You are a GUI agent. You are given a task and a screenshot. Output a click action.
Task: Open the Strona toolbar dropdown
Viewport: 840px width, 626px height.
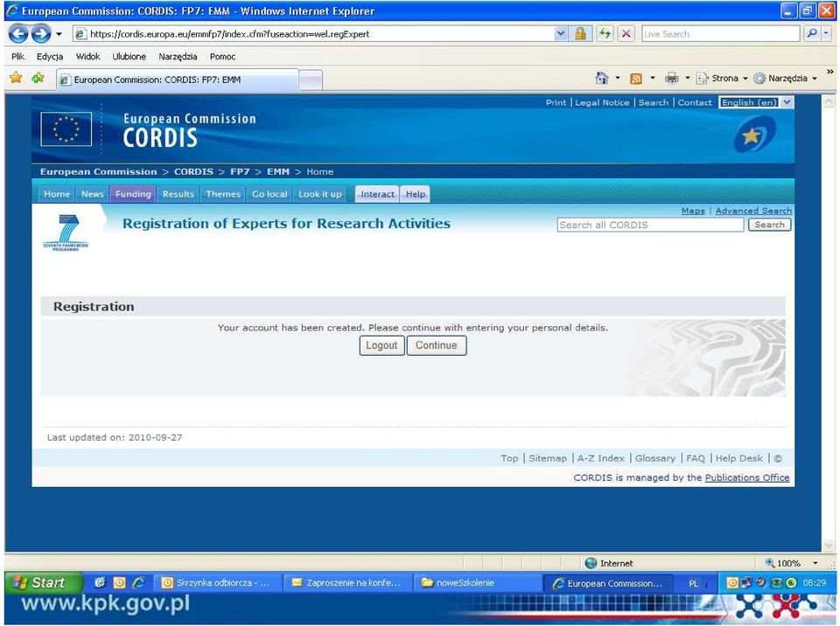tap(721, 78)
